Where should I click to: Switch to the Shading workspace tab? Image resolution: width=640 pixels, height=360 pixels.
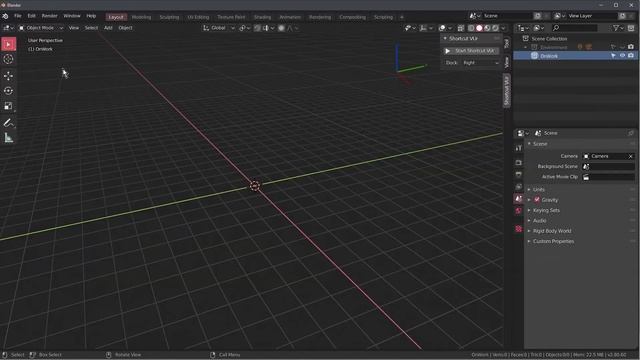pyautogui.click(x=262, y=17)
